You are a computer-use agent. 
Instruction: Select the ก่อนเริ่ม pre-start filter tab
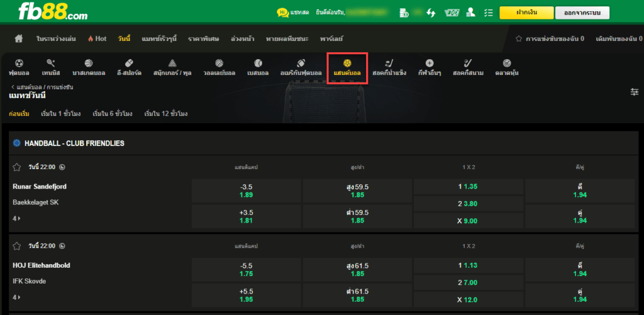(x=19, y=113)
